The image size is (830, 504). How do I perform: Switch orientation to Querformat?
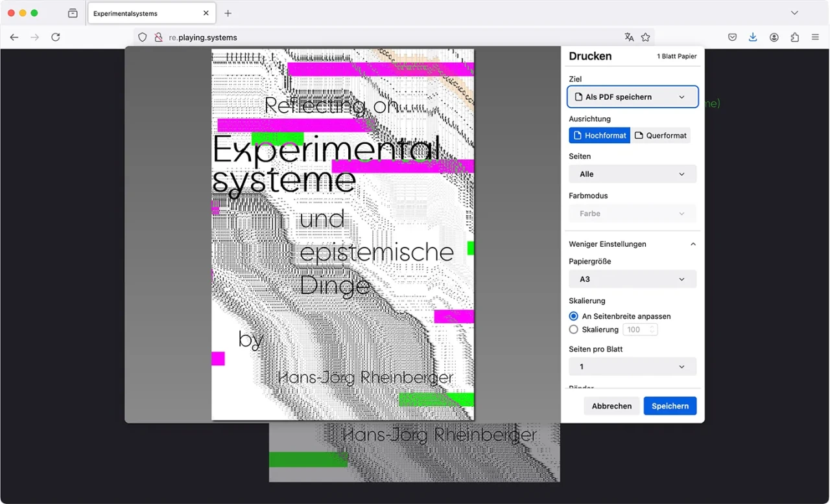pos(660,135)
